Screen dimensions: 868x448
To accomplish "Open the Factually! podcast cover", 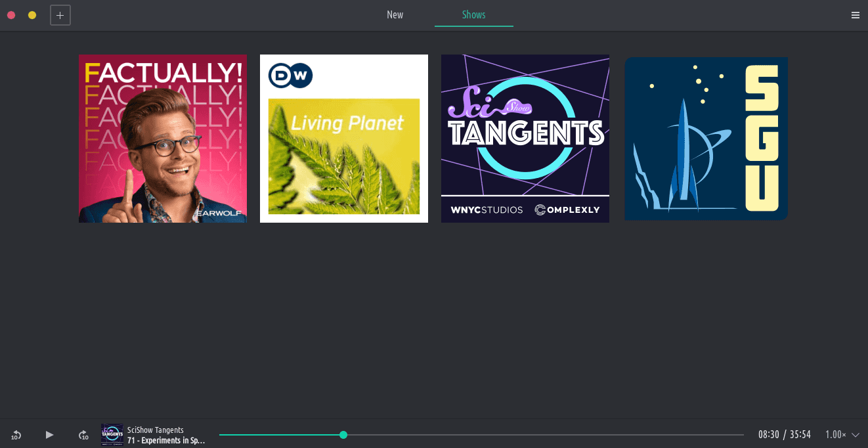I will pyautogui.click(x=163, y=139).
